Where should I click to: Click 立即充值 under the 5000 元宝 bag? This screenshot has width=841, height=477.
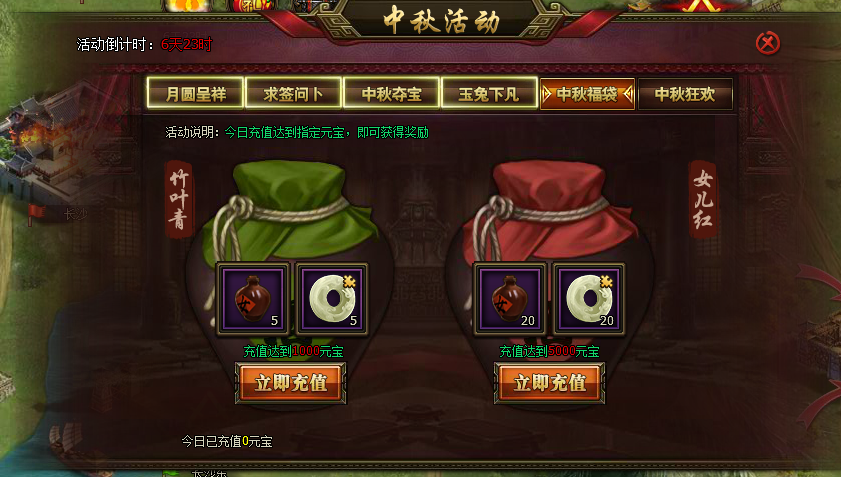tap(549, 383)
